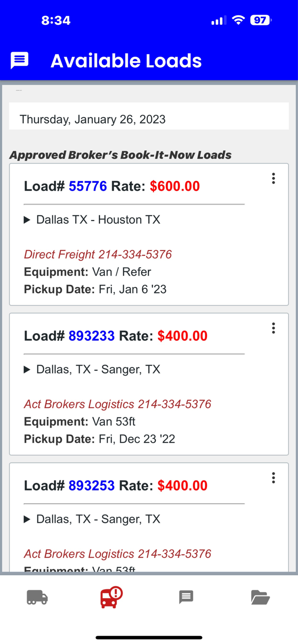This screenshot has height=644, width=298.
Task: Open the kebab menu on Load# 55776 card
Action: click(x=273, y=178)
